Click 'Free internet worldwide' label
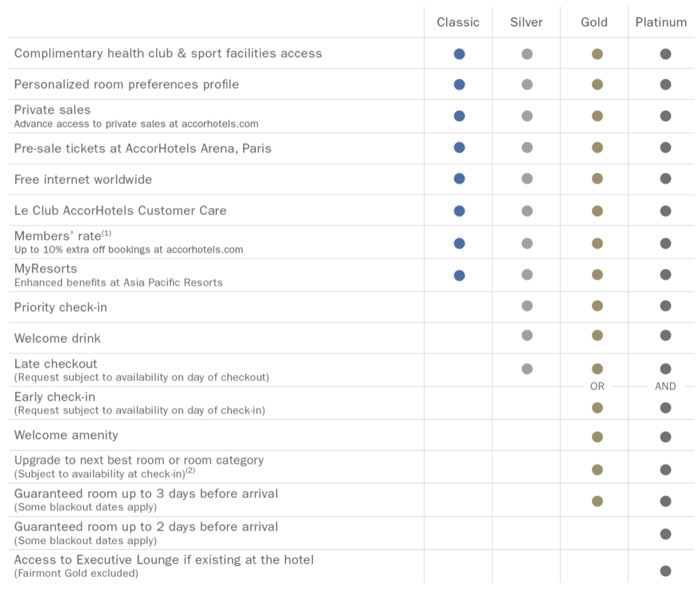700x590 pixels. 83,179
